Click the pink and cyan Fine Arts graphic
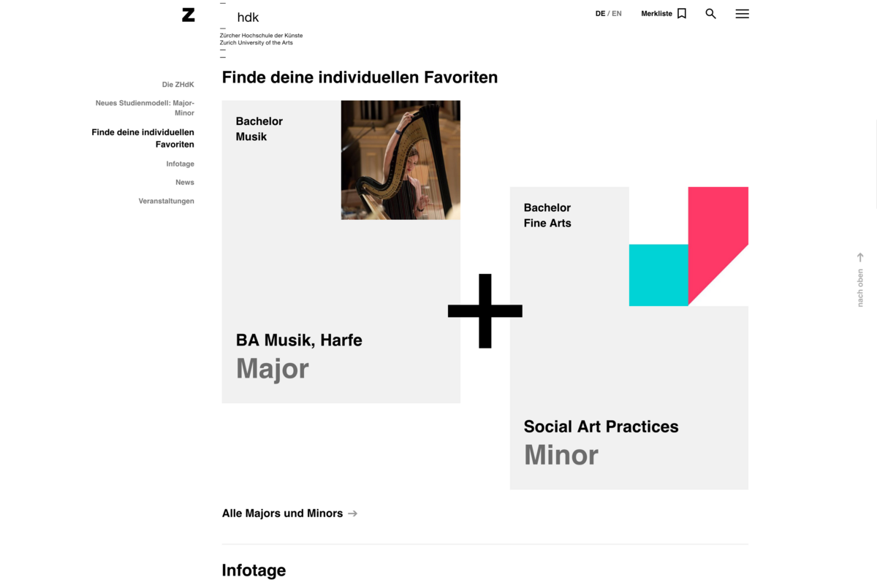Screen dimensions: 877x588 click(688, 247)
